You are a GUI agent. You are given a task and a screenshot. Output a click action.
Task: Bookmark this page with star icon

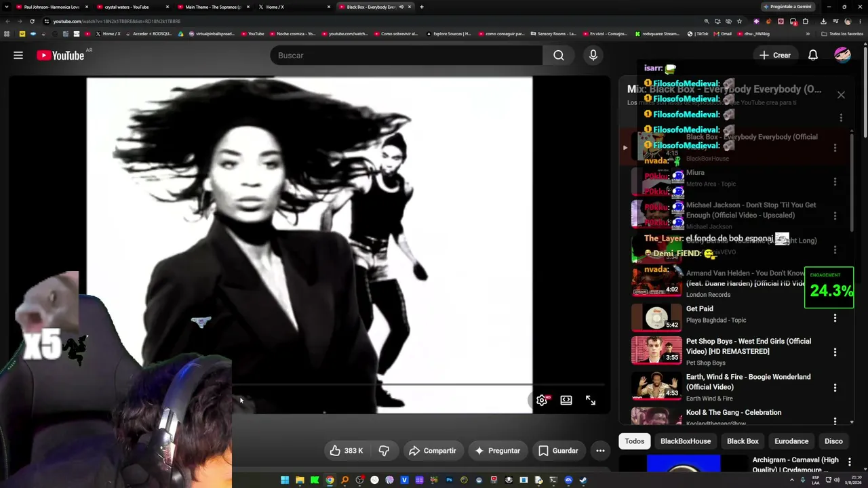[739, 21]
